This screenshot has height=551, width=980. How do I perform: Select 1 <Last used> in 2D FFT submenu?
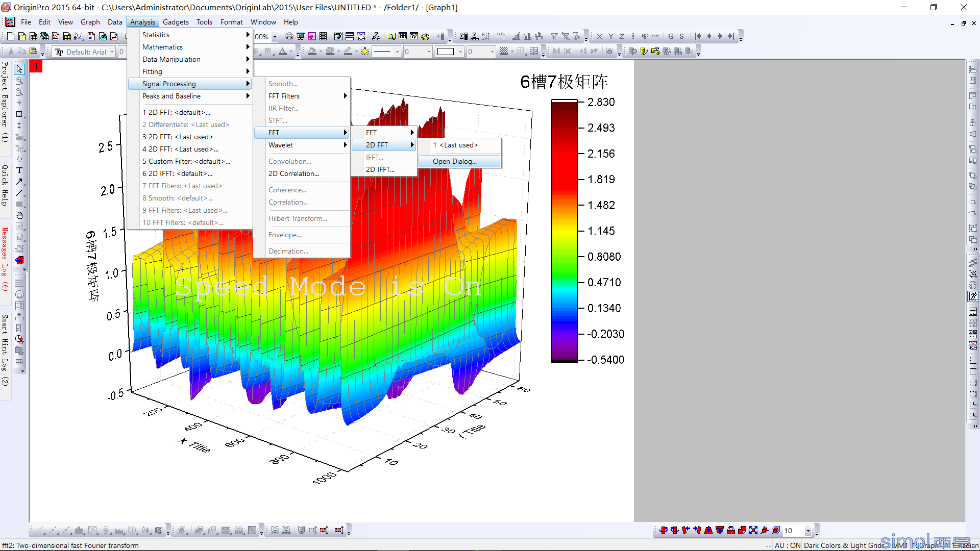tap(459, 145)
